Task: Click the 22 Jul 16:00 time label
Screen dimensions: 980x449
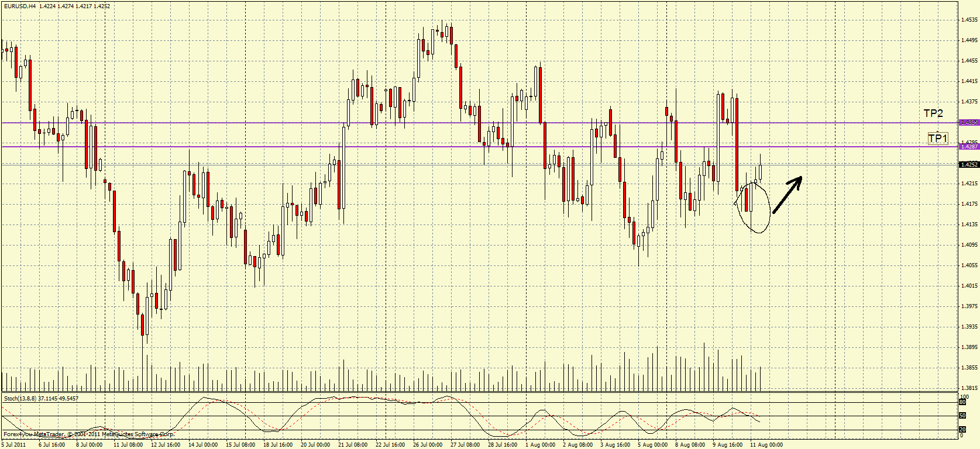Action: (x=390, y=445)
